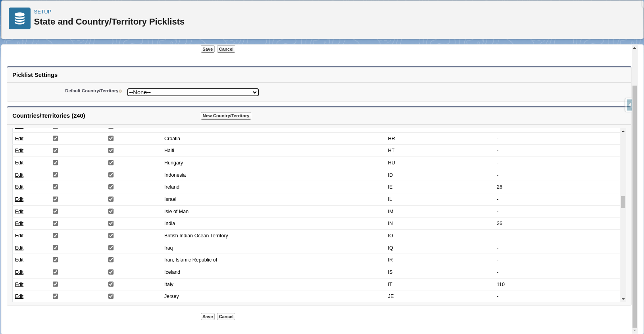Open Edit link for India
644x334 pixels.
pos(19,223)
